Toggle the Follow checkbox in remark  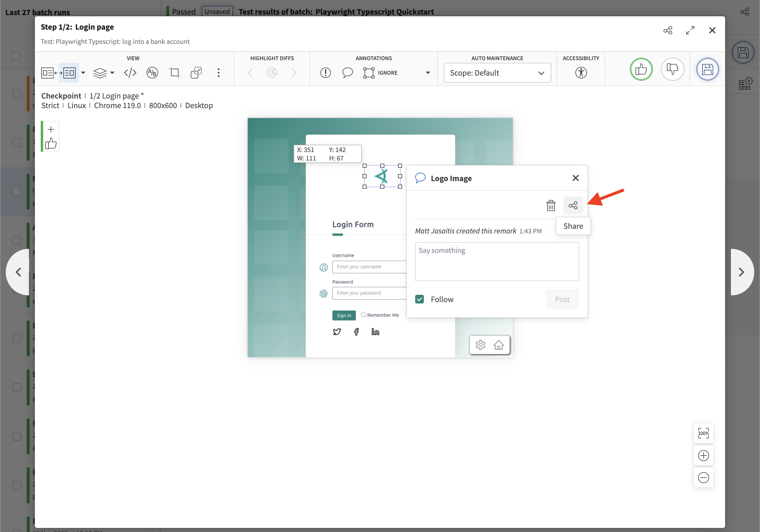(420, 299)
